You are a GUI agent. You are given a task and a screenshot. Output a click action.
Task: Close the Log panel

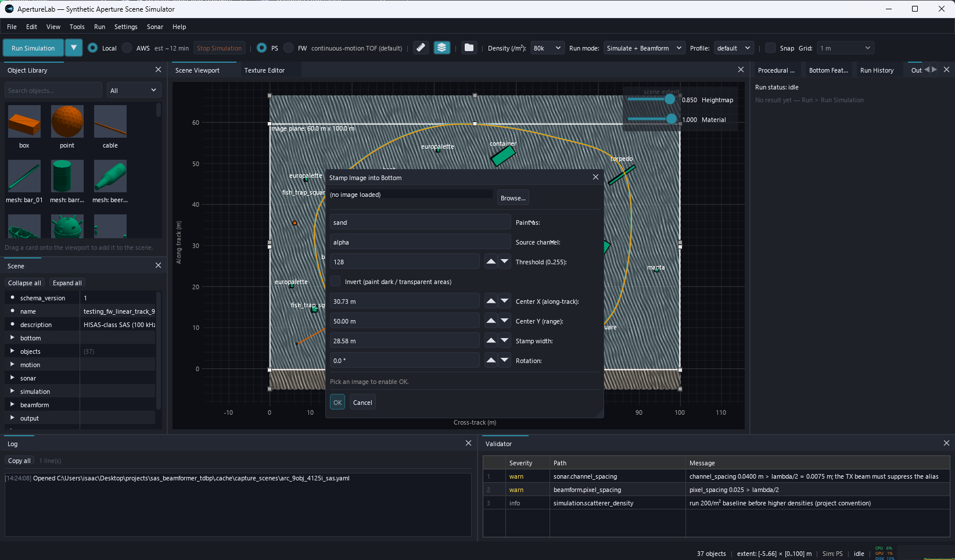[468, 443]
